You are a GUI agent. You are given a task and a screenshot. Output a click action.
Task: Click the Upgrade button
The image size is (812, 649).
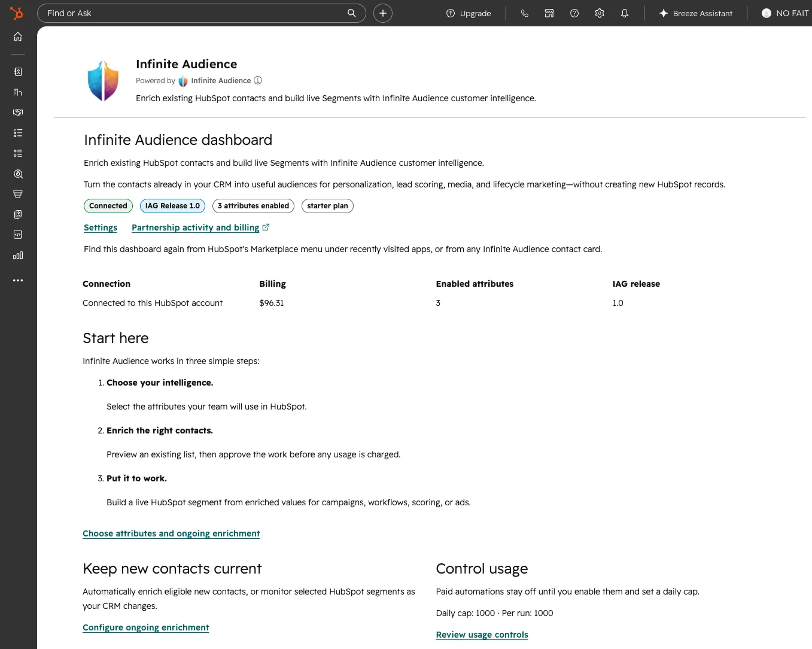coord(469,13)
